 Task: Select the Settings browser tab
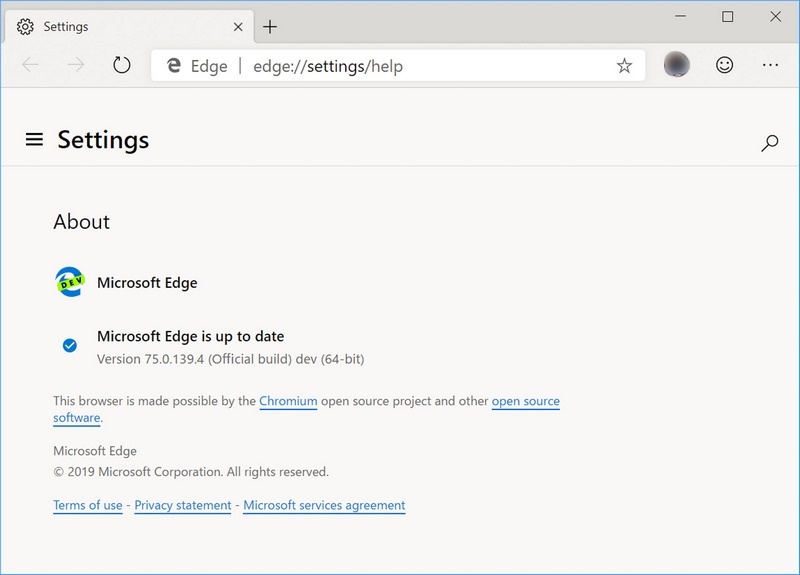pos(129,27)
